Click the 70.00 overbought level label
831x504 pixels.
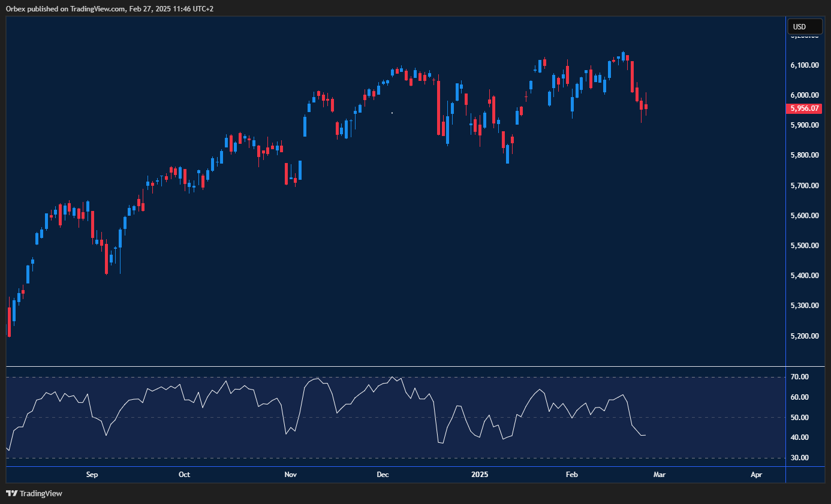pyautogui.click(x=800, y=377)
